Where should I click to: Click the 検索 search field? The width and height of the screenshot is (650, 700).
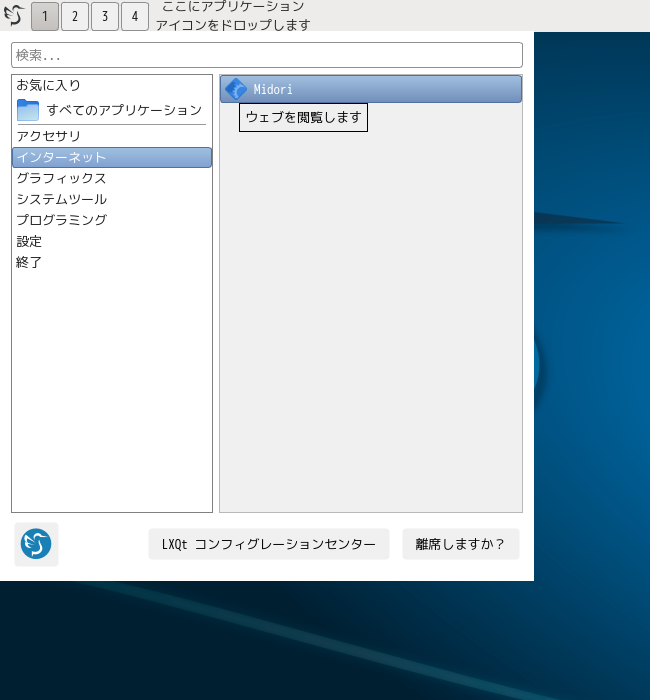tap(267, 55)
